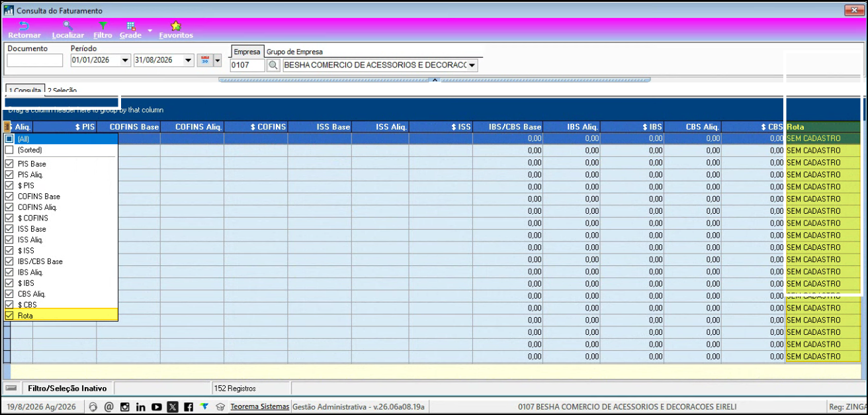Click the 152 Registros status text
Viewport: 868px width, 415px height.
click(234, 389)
